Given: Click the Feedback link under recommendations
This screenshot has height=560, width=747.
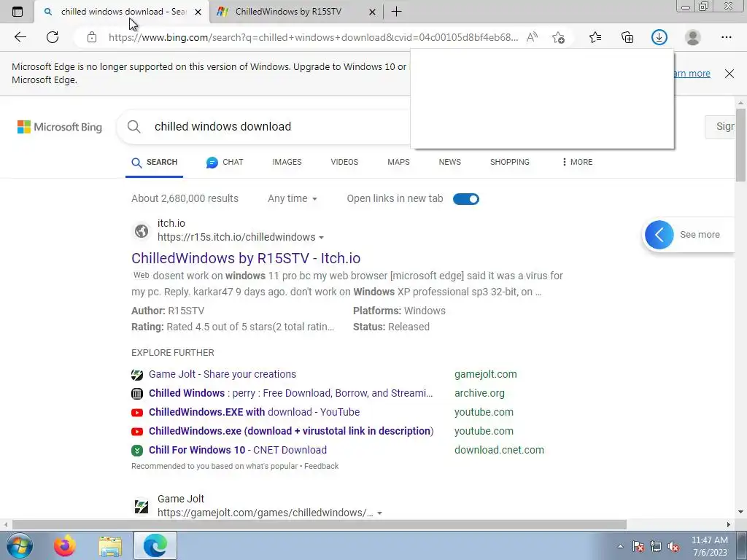Looking at the screenshot, I should coord(322,466).
